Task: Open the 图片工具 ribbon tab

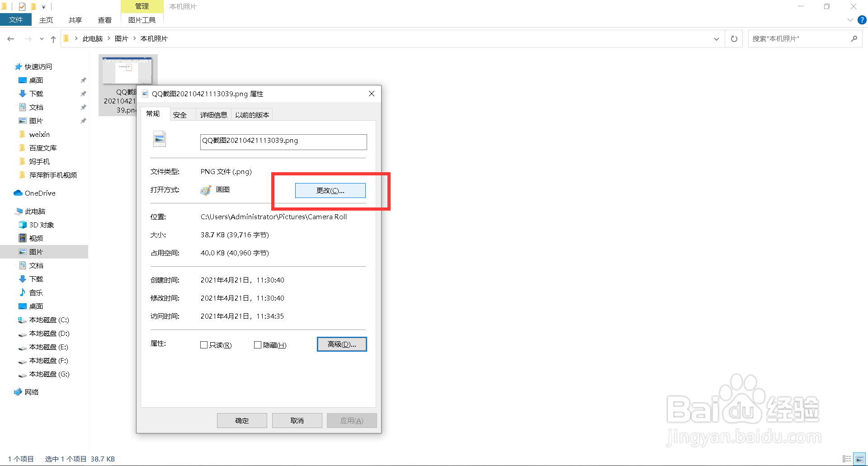Action: [x=142, y=20]
